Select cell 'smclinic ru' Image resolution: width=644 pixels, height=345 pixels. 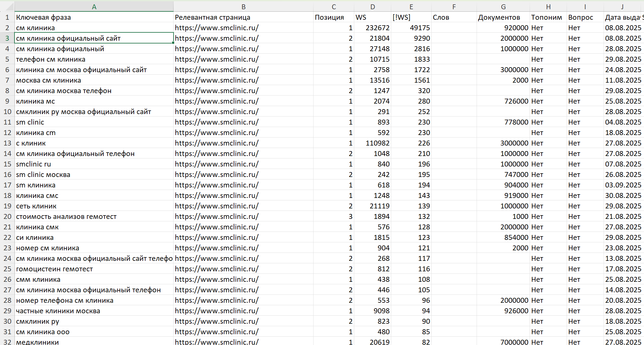pos(94,164)
